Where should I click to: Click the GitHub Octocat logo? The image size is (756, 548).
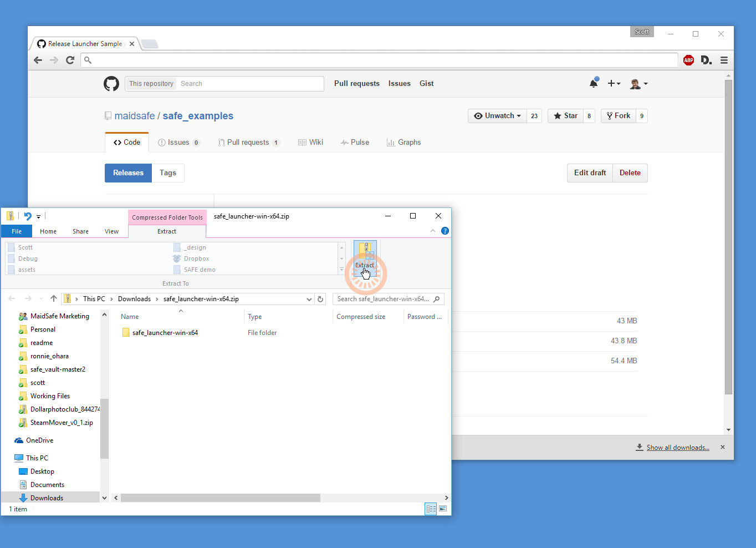[x=111, y=84]
